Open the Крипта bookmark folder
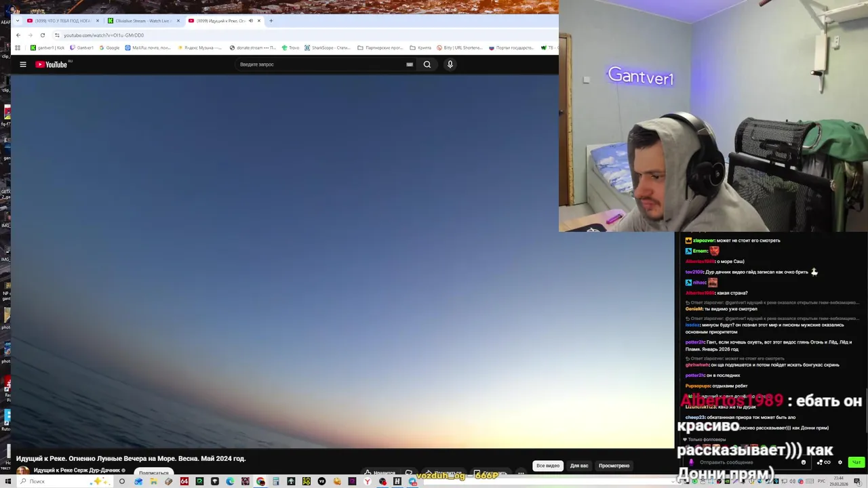This screenshot has height=488, width=868. click(420, 48)
